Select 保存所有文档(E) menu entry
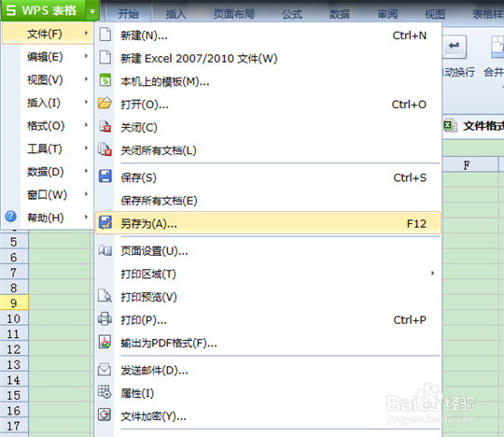504x437 pixels. tap(268, 201)
